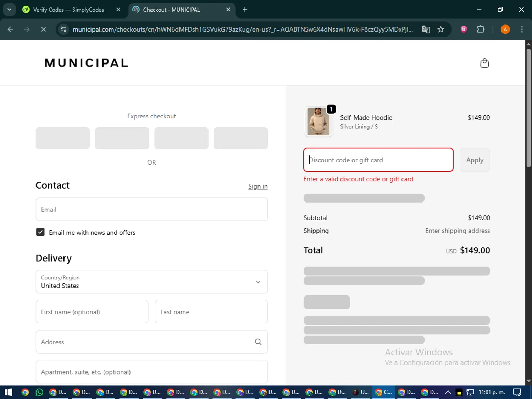The image size is (532, 399).
Task: Stop loading the page
Action: (44, 29)
